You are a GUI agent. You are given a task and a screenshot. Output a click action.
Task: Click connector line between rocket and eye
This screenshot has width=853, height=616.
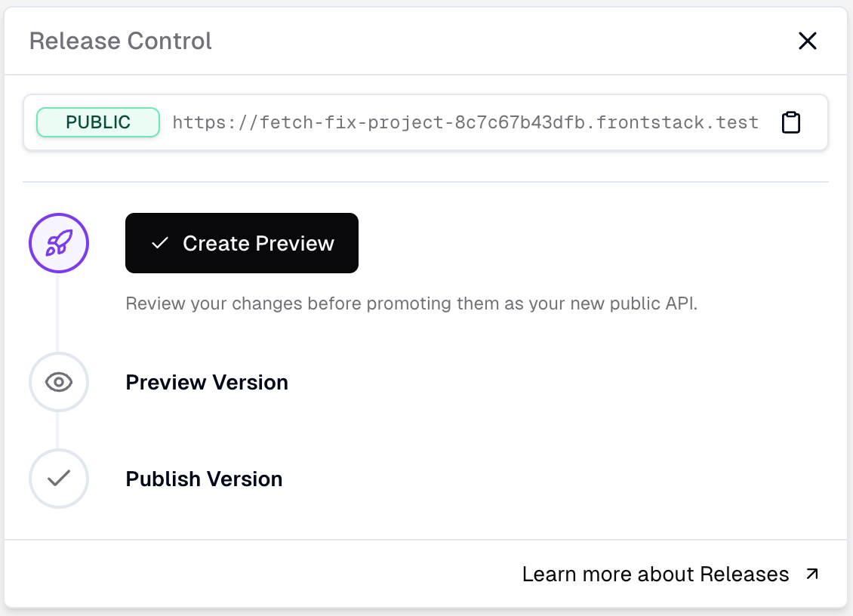click(x=58, y=313)
